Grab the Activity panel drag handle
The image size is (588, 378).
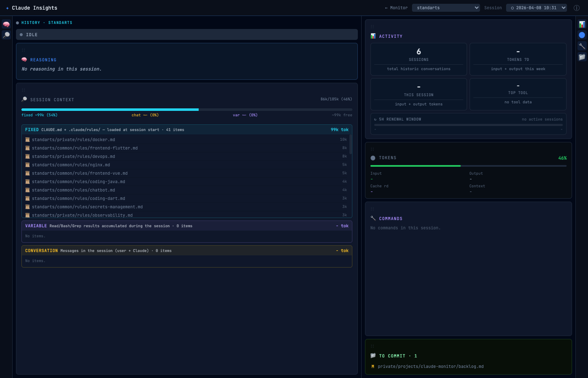(373, 26)
